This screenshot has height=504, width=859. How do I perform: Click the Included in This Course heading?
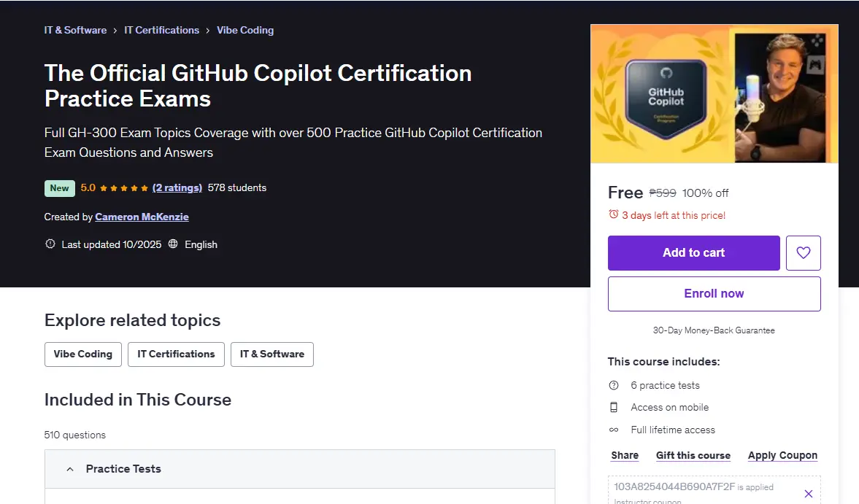tap(138, 400)
